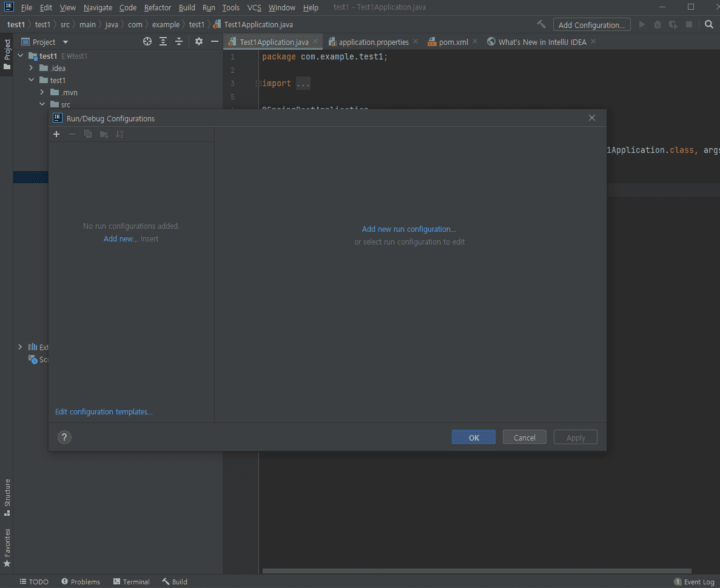720x588 pixels.
Task: Expand the .mvn folder
Action: [x=42, y=92]
